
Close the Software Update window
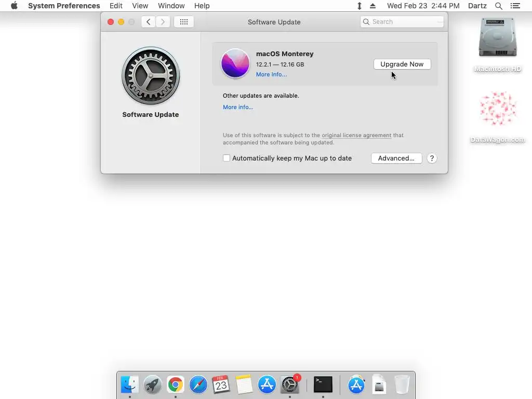tap(111, 22)
